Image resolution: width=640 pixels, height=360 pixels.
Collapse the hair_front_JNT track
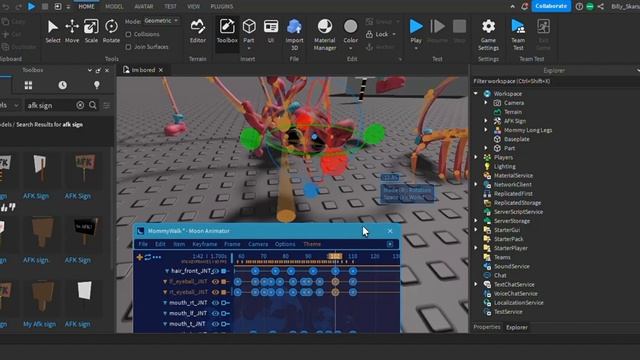click(x=167, y=271)
